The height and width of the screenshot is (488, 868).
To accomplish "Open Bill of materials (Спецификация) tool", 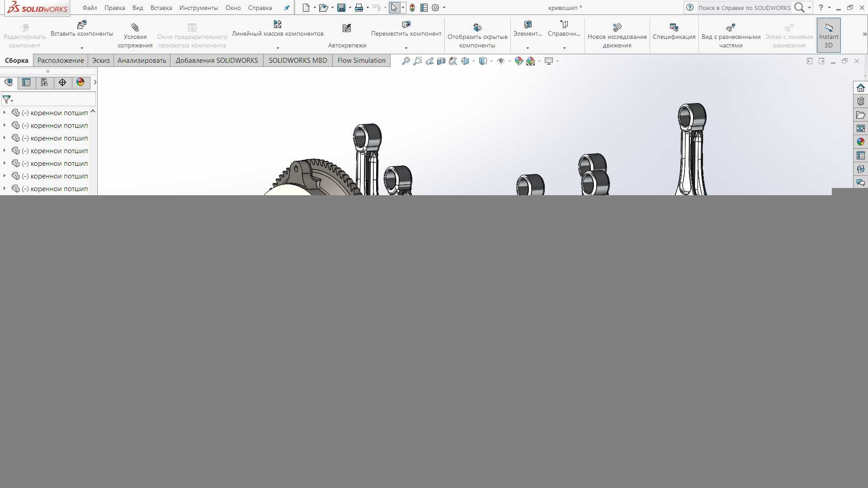I will 674,32.
